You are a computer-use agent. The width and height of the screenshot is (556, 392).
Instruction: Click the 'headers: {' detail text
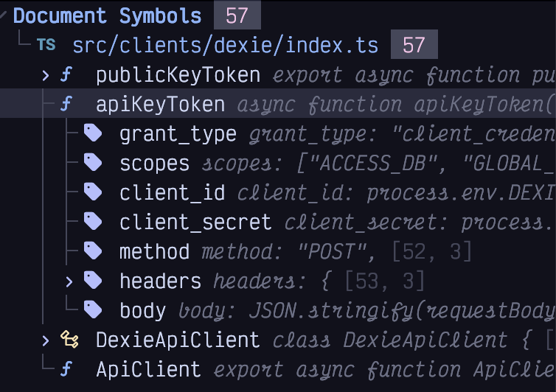tap(272, 281)
